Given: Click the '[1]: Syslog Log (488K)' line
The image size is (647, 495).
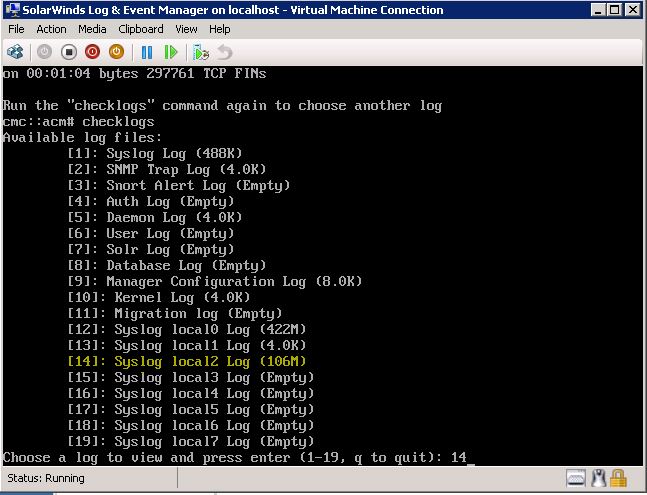Looking at the screenshot, I should click(155, 153).
